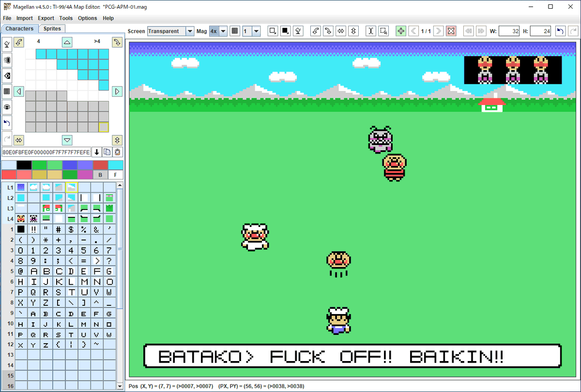Click the character hex code field
Image resolution: width=581 pixels, height=392 pixels.
tap(46, 152)
